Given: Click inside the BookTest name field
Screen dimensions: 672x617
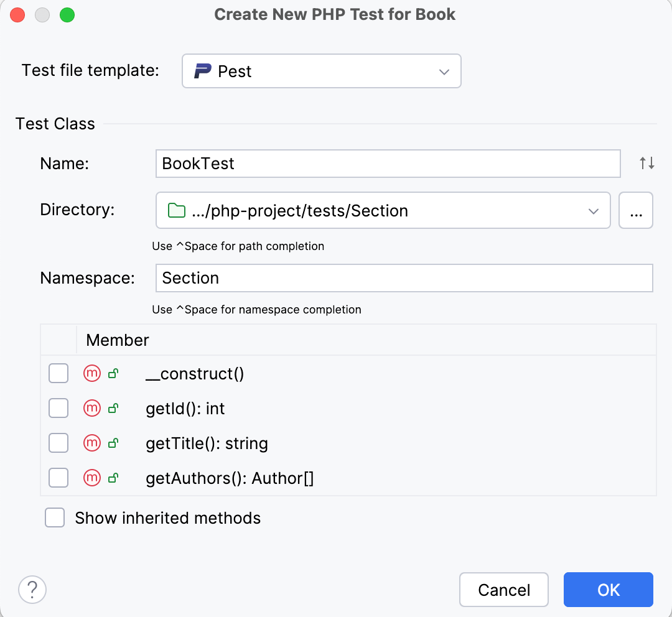Looking at the screenshot, I should point(386,163).
